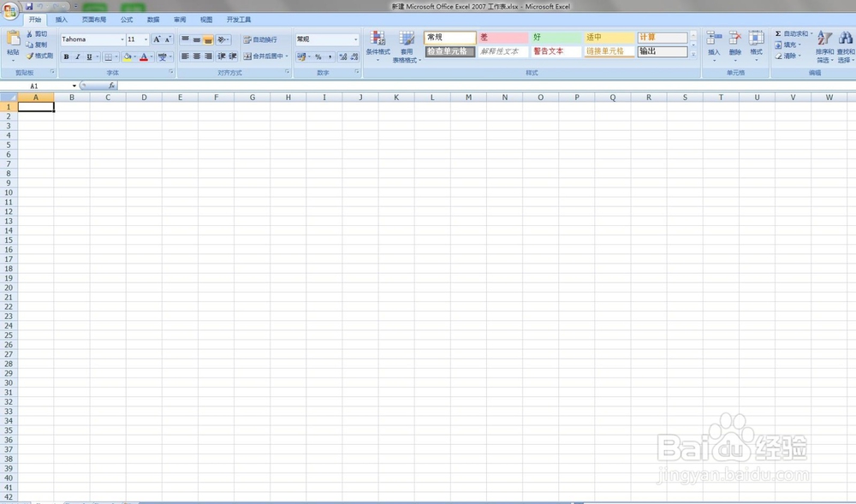Click the Paste clipboard icon
856x504 pixels.
[x=13, y=39]
